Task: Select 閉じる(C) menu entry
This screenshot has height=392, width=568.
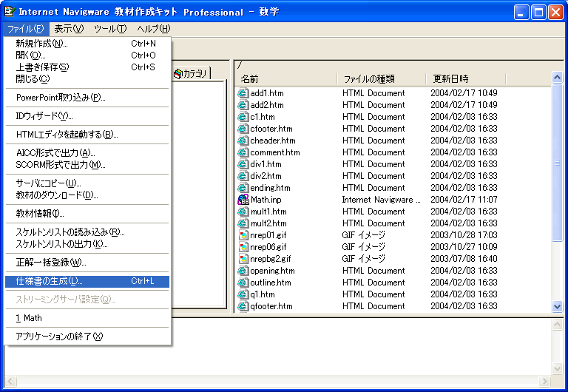Action: 87,79
